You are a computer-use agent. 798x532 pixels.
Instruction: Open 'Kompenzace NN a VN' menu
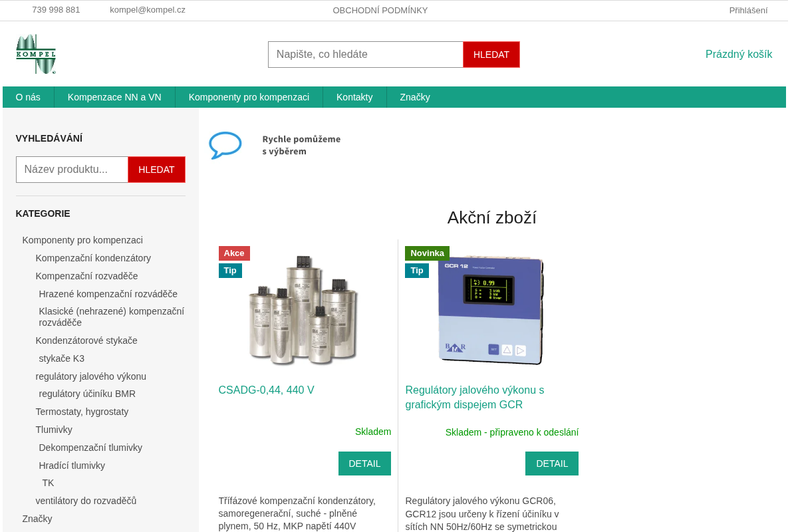114,97
